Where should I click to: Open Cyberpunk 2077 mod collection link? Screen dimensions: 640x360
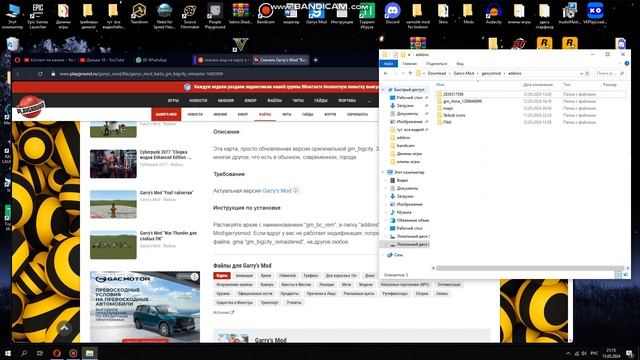pyautogui.click(x=165, y=154)
